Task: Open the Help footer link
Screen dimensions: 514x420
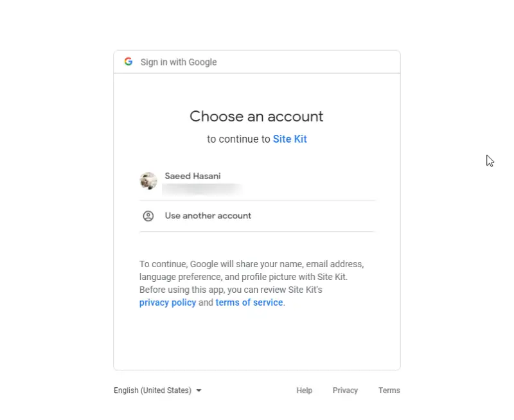Action: coord(304,390)
